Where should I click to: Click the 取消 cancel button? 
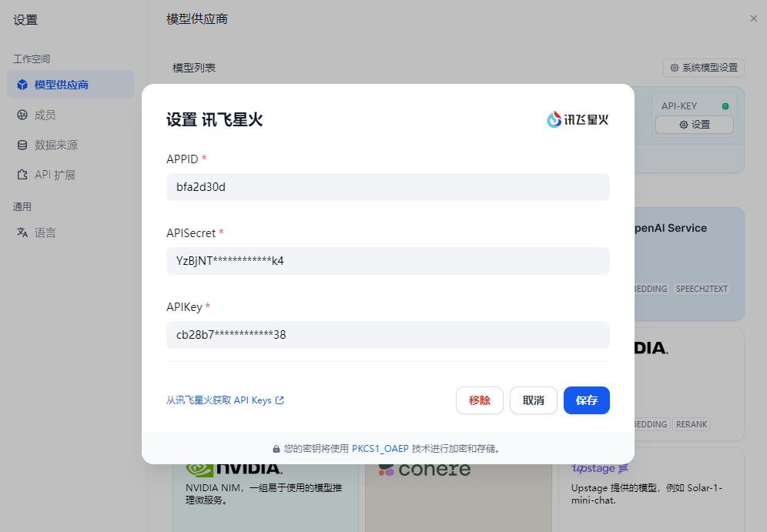click(x=533, y=400)
